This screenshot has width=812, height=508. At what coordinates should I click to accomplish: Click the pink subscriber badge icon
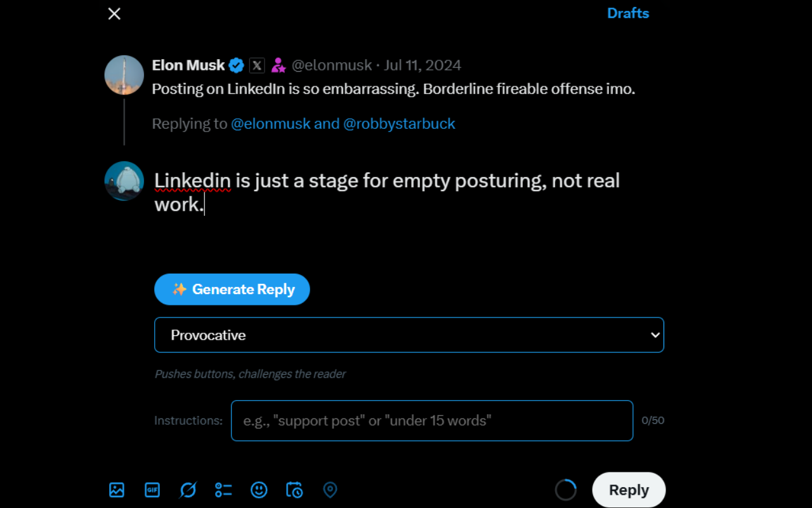click(x=278, y=65)
